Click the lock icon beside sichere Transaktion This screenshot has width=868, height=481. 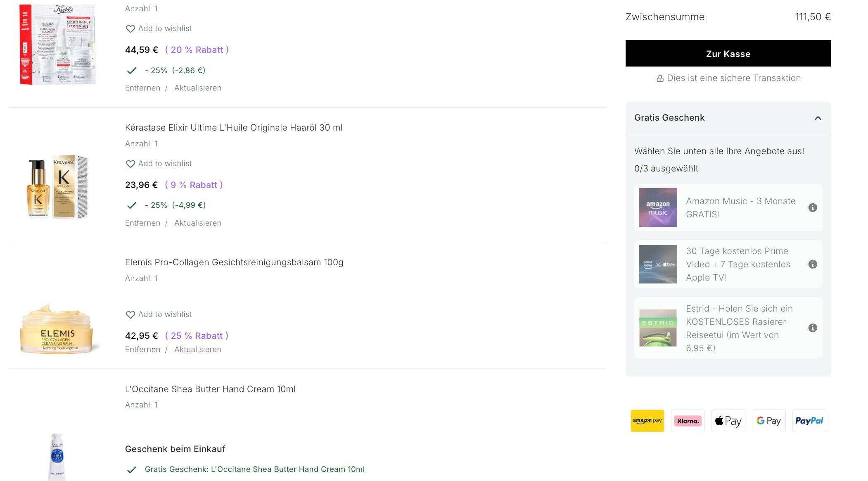tap(660, 79)
